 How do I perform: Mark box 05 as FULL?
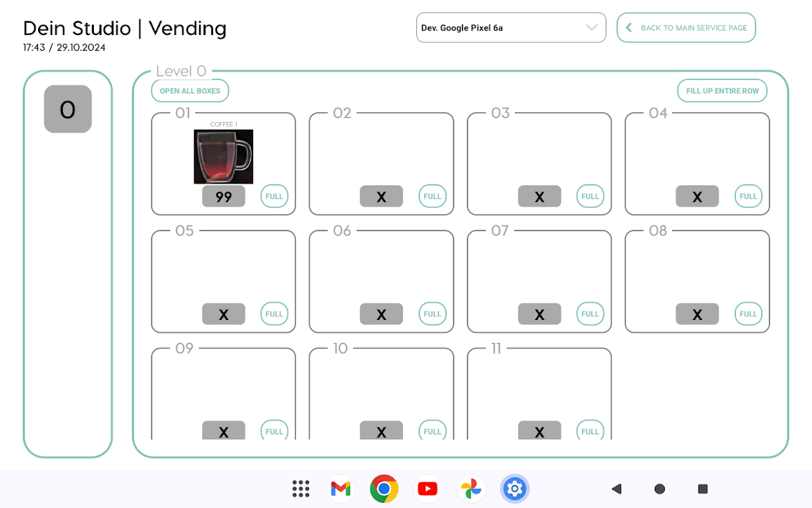(x=274, y=314)
